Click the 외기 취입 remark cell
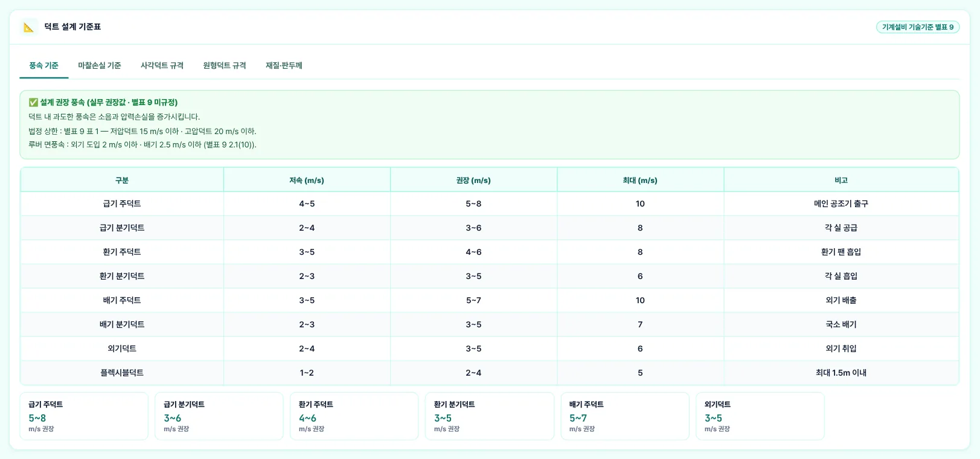This screenshot has height=459, width=980. (x=841, y=349)
